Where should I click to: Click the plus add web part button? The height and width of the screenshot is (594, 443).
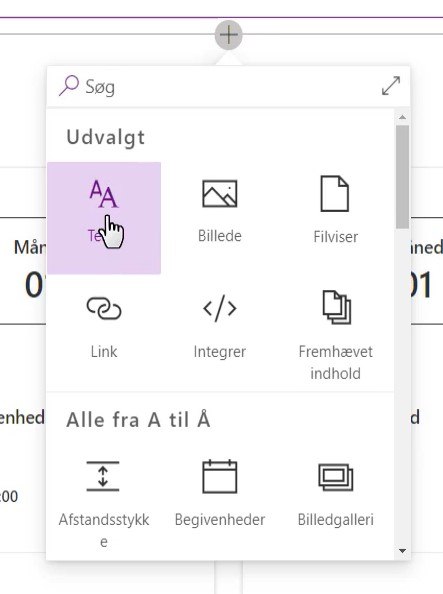pyautogui.click(x=229, y=35)
